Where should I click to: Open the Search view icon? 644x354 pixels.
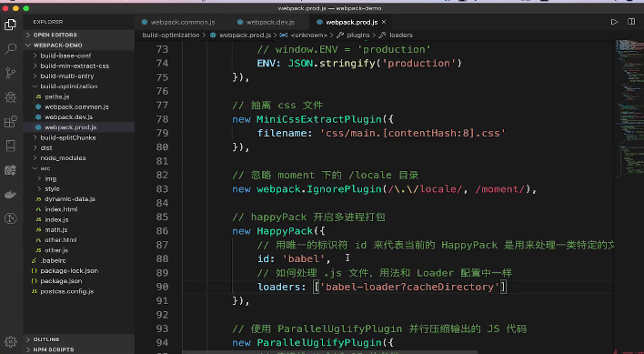pyautogui.click(x=10, y=49)
